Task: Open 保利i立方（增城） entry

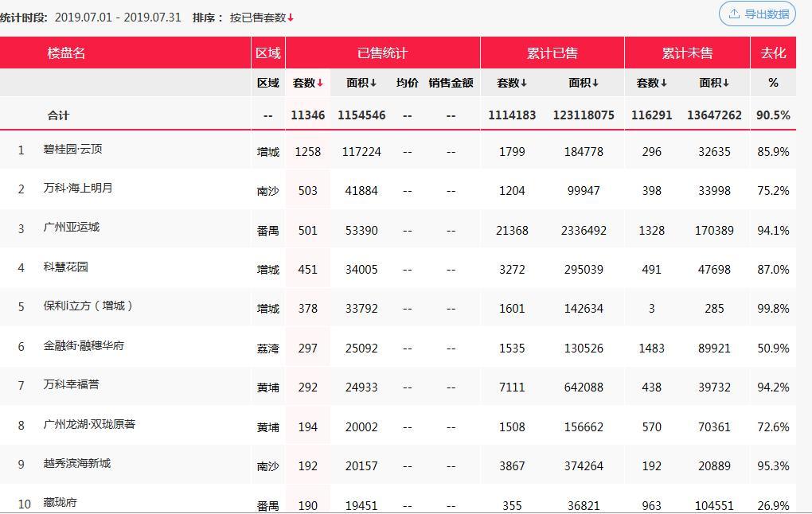Action: point(88,306)
